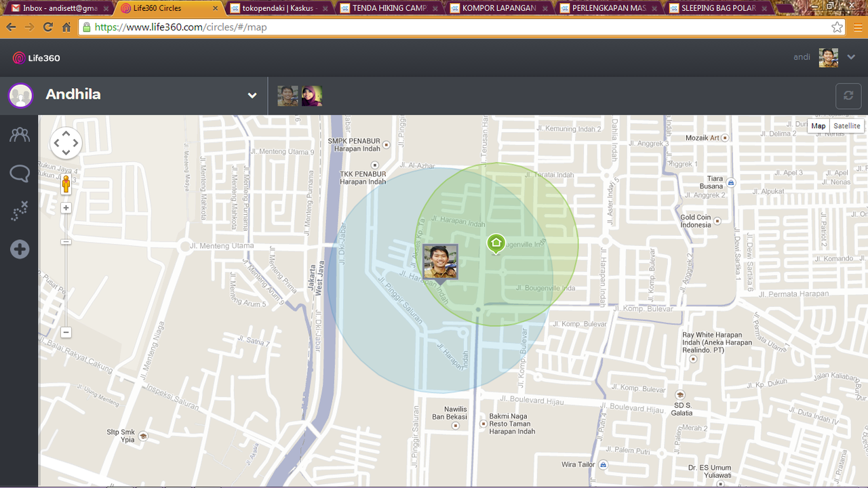Click the Jl. Permata Harapan street label

[x=793, y=294]
